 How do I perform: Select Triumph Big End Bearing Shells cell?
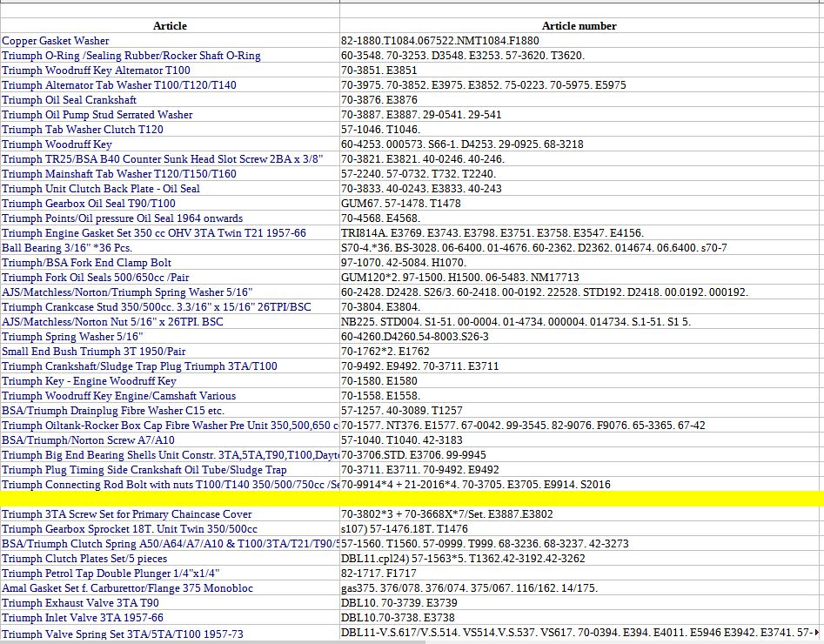[x=170, y=455]
